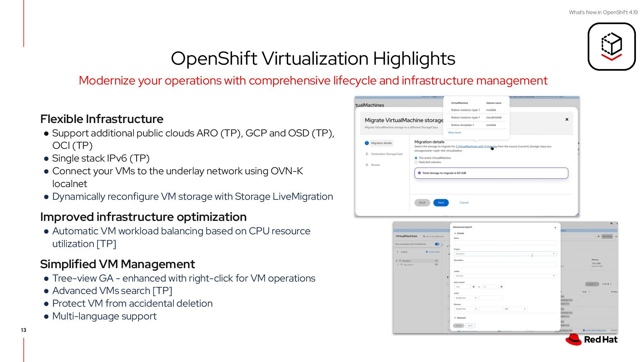
Task: Click the Protect VM from accidental deletion bullet
Action: point(132,303)
